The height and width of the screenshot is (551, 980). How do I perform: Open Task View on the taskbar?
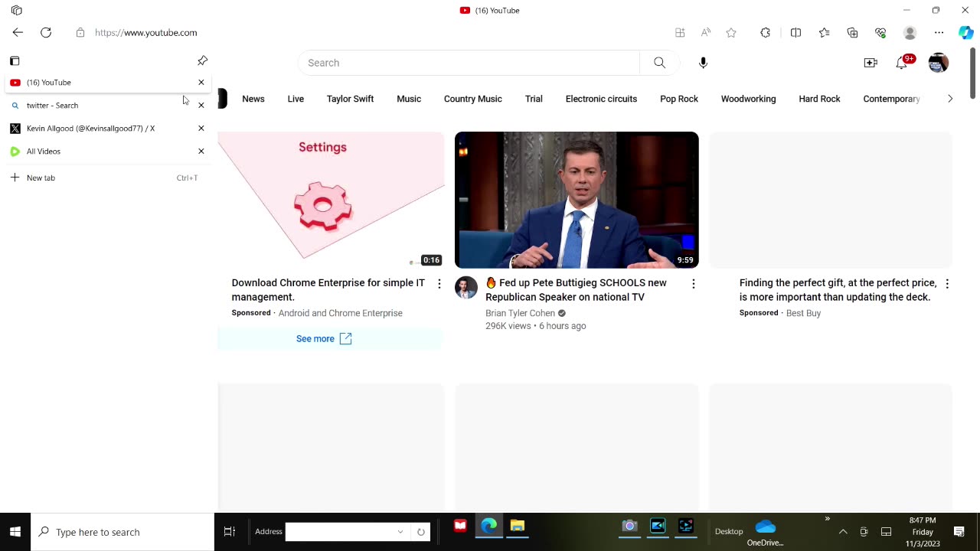pos(230,532)
